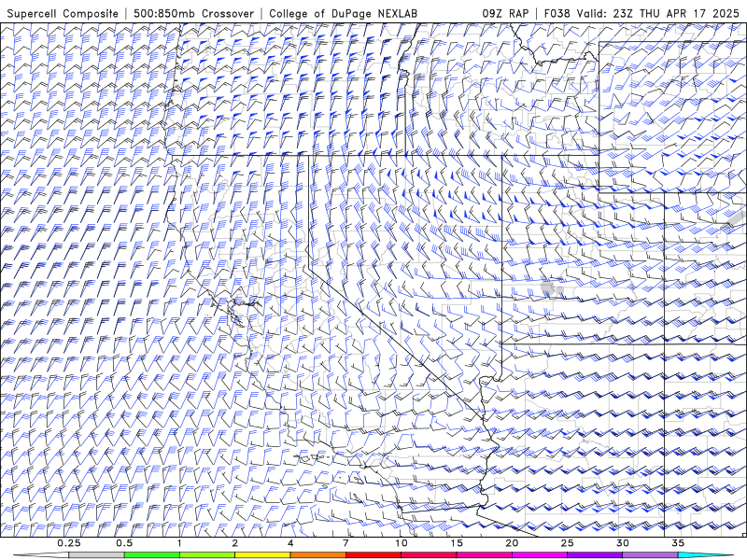Image resolution: width=747 pixels, height=560 pixels.
Task: Click the bright green color bar segment
Action: 152,555
